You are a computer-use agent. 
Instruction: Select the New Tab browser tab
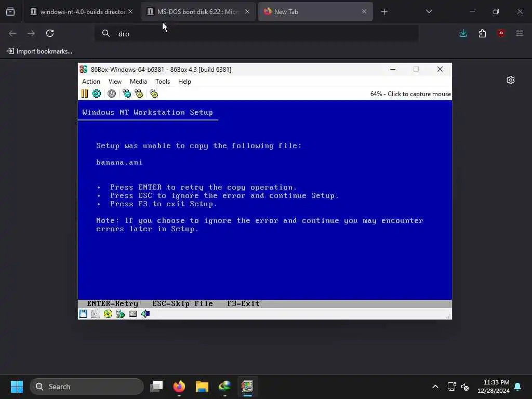click(315, 11)
